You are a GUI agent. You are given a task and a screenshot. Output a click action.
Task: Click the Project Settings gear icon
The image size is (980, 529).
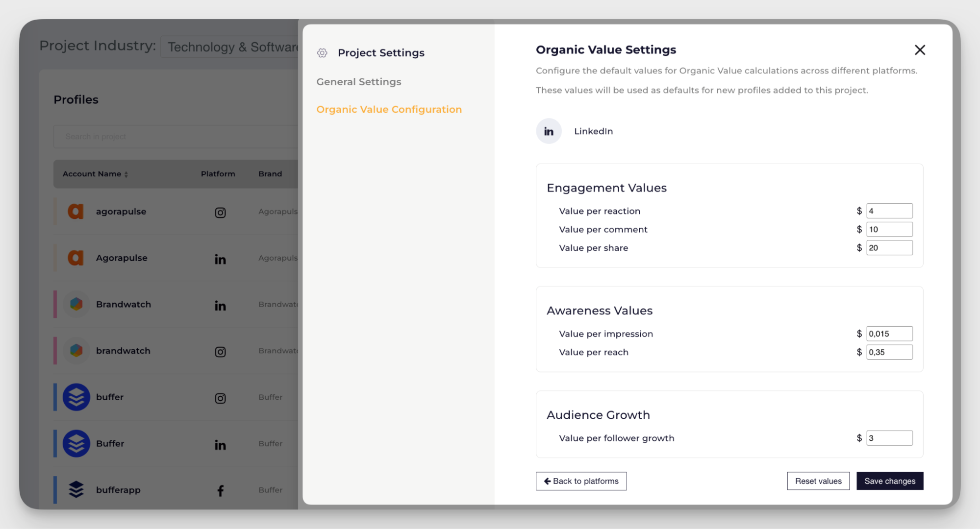[322, 53]
